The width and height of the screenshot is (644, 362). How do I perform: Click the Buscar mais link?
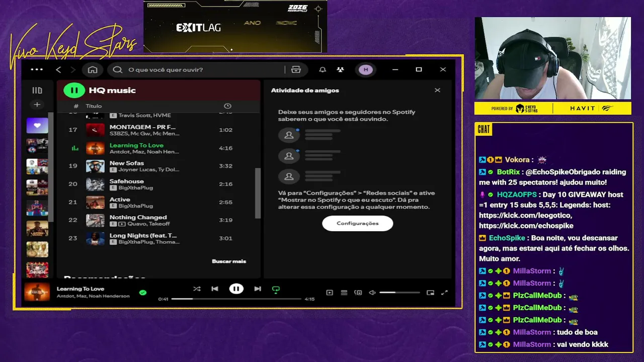pos(229,261)
